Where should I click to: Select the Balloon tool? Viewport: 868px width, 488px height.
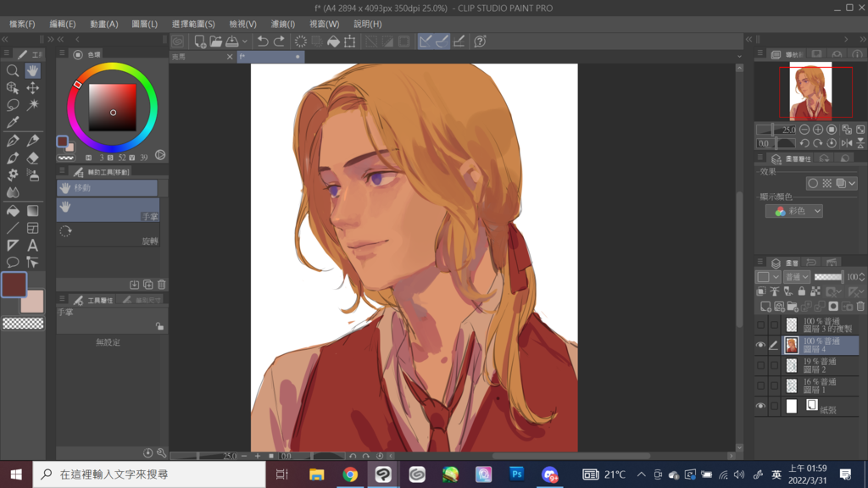point(12,263)
